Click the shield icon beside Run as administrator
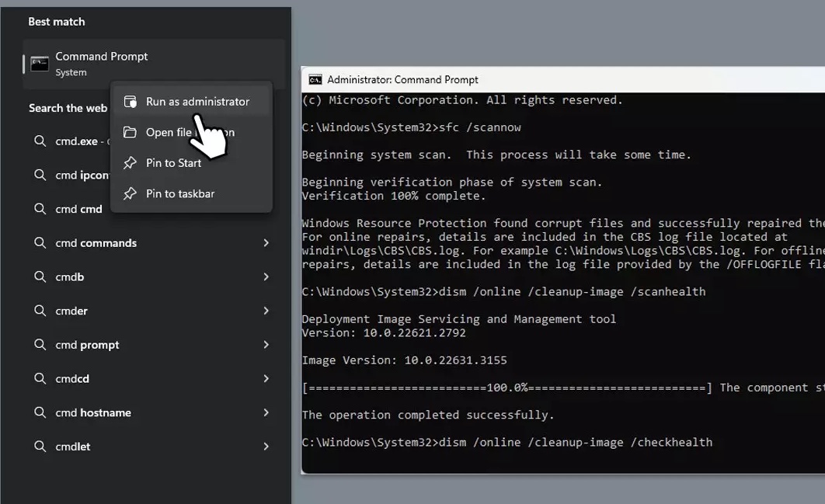Image resolution: width=825 pixels, height=504 pixels. point(132,101)
